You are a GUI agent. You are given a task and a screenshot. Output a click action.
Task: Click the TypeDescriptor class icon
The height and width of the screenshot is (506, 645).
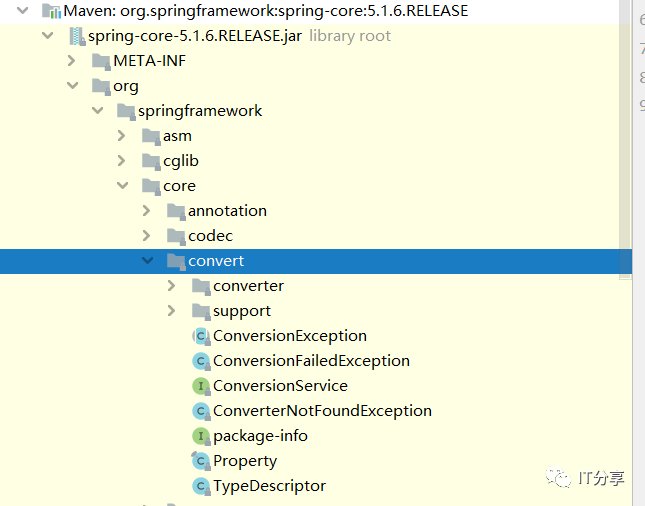click(200, 486)
